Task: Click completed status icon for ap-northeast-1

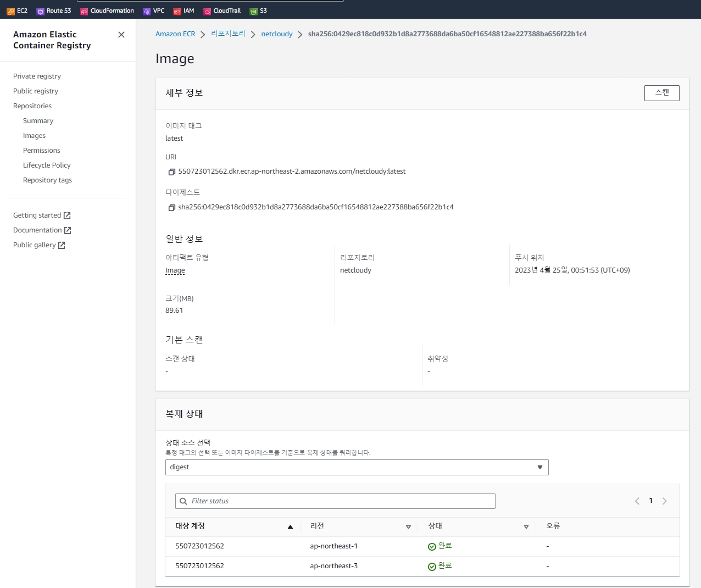Action: point(432,546)
